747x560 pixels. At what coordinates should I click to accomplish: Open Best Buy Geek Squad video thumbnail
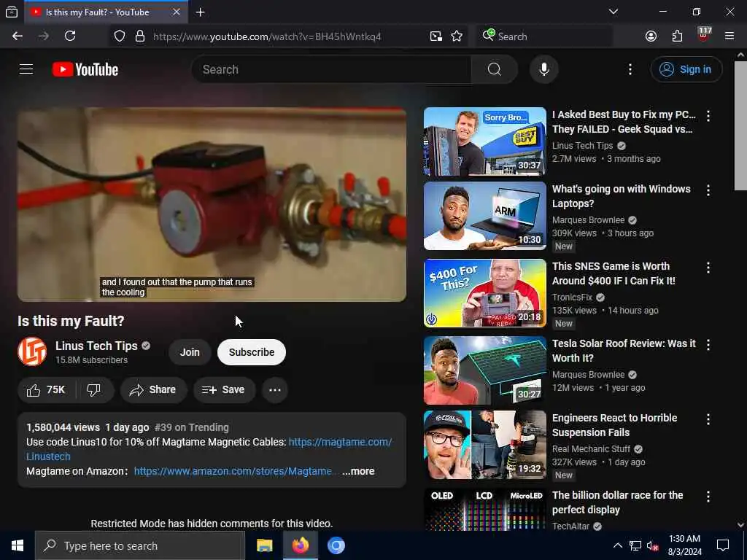[x=485, y=141]
